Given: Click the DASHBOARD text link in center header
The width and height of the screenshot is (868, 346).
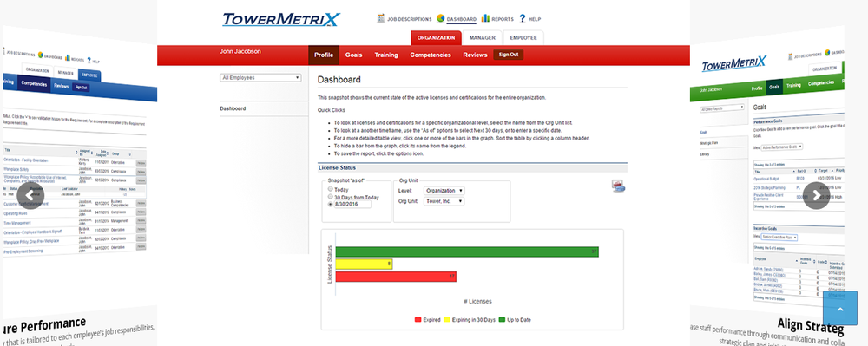Looking at the screenshot, I should click(461, 19).
